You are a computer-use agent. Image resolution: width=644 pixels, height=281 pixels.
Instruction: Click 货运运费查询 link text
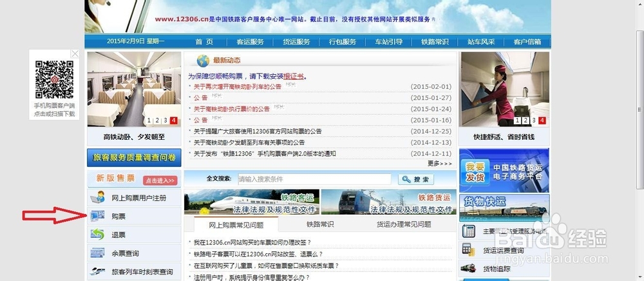coord(503,250)
